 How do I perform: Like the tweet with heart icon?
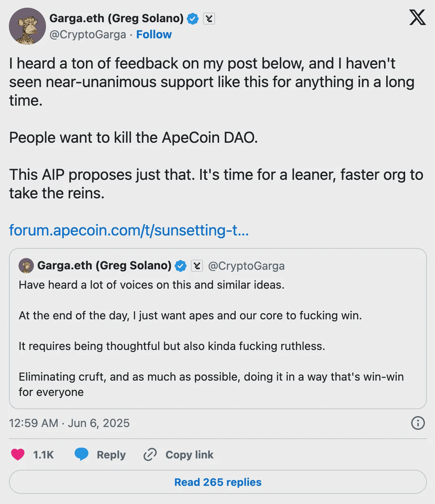[x=18, y=454]
